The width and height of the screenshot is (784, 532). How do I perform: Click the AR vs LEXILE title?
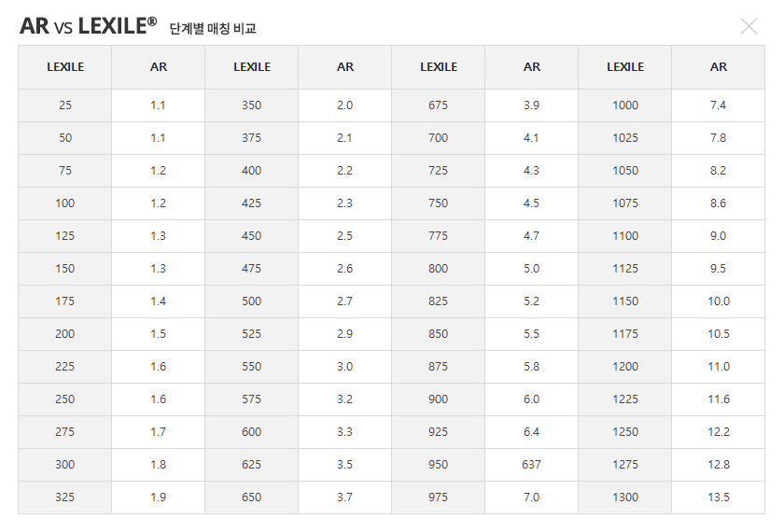point(88,26)
